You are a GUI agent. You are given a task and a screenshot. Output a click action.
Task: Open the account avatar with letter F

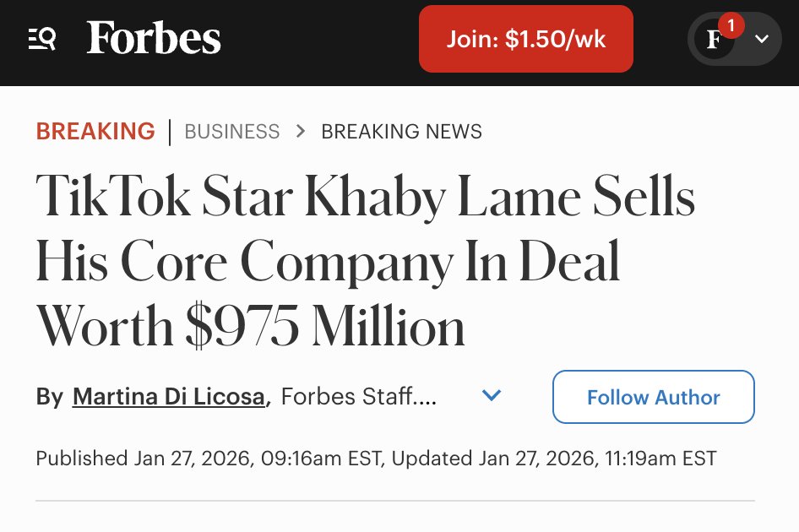(x=714, y=40)
